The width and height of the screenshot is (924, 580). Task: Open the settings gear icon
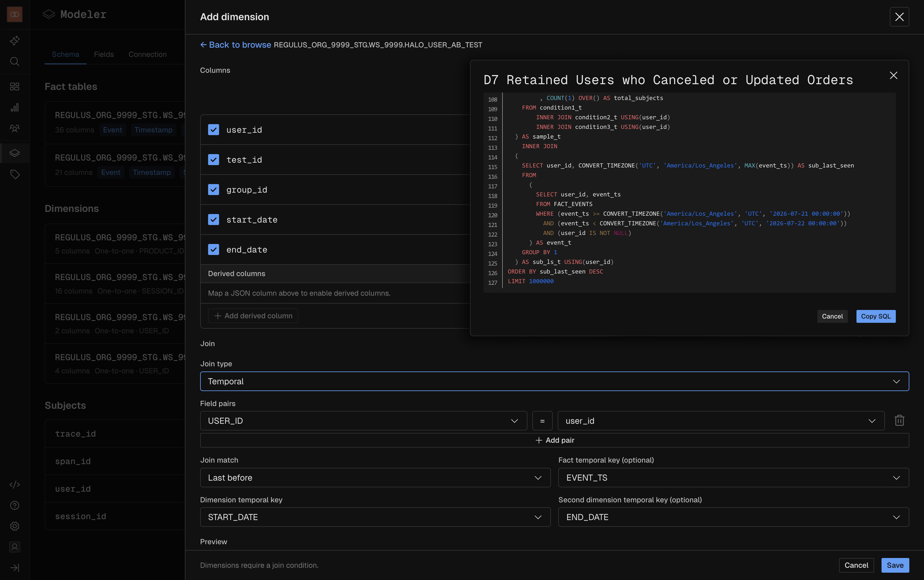click(15, 526)
